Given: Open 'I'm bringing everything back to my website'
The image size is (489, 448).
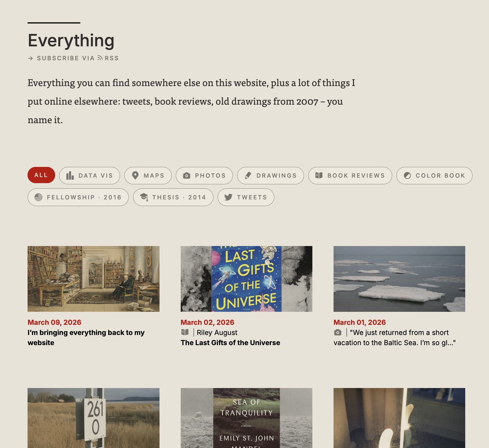Looking at the screenshot, I should [x=86, y=338].
